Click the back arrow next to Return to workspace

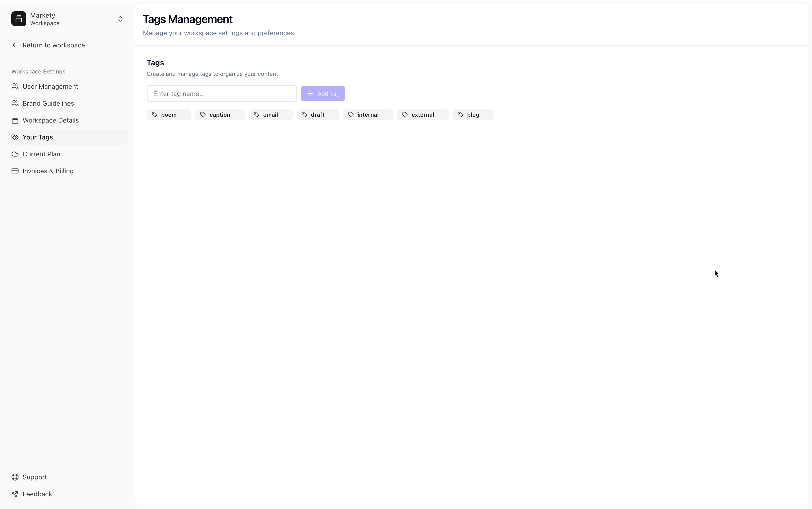point(15,45)
